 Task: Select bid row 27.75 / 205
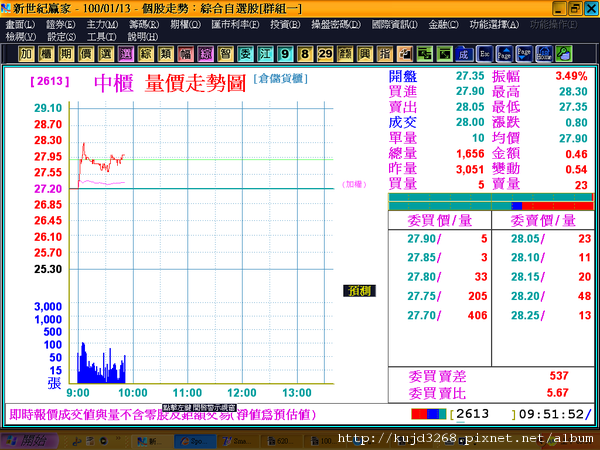(440, 296)
